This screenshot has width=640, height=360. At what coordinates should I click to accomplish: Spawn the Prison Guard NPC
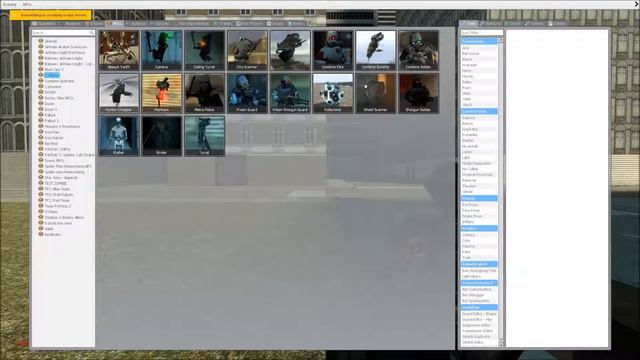coord(247,93)
